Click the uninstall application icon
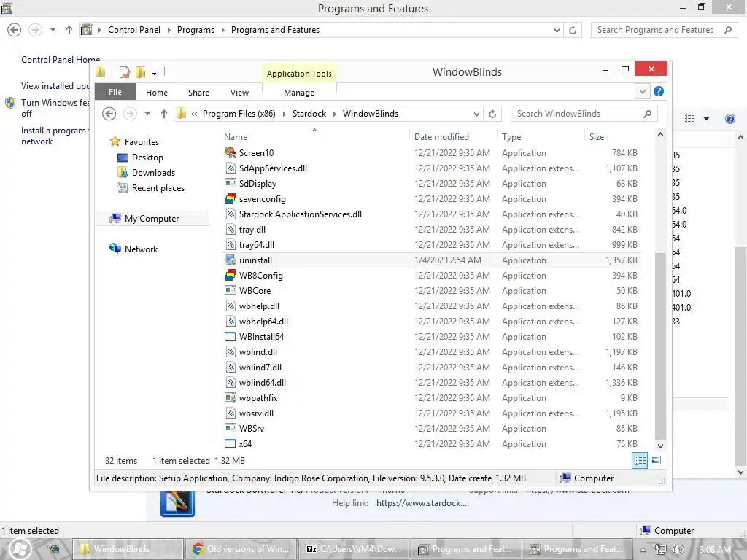The image size is (747, 560). (x=231, y=260)
